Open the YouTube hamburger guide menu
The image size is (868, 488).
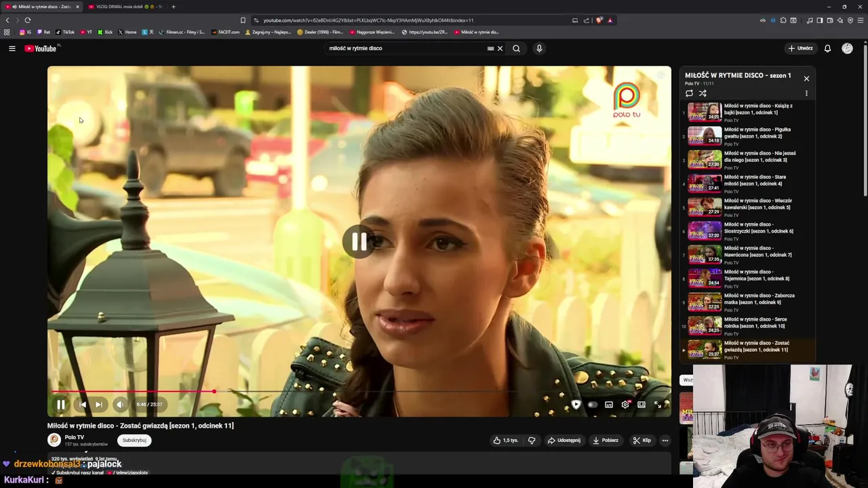(x=12, y=48)
